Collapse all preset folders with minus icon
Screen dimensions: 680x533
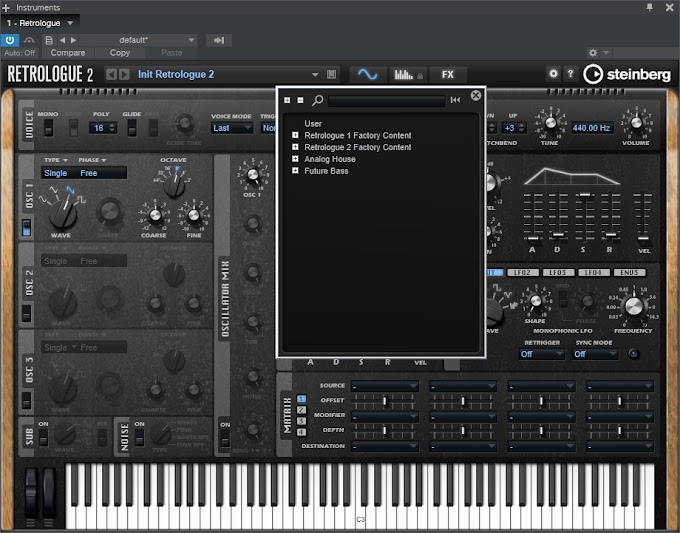point(300,100)
